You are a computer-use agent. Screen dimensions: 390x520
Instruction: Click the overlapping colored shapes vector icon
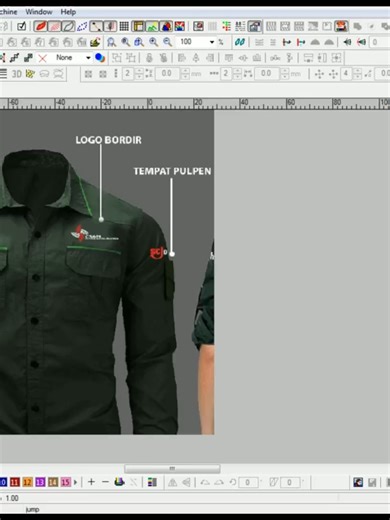tap(166, 26)
